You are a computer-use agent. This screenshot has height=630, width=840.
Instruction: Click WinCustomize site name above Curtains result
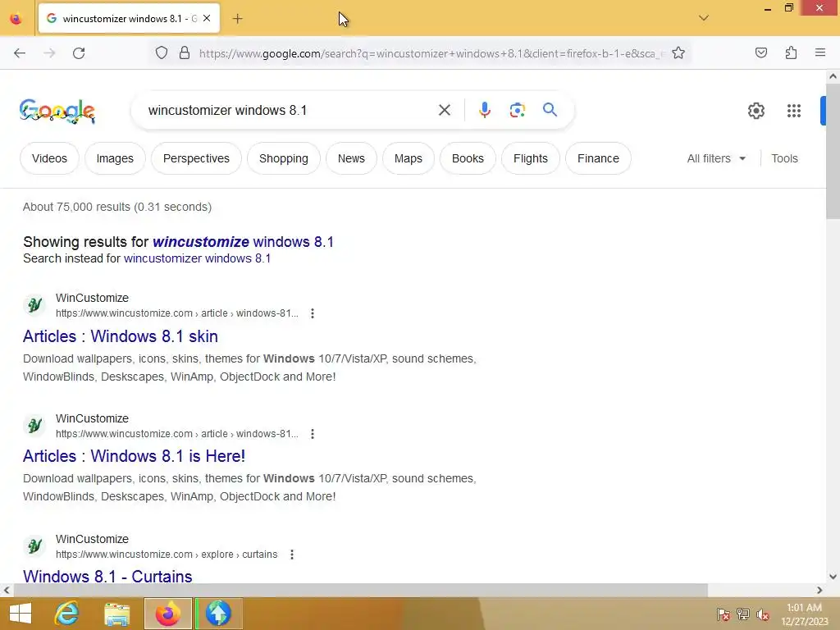click(92, 539)
